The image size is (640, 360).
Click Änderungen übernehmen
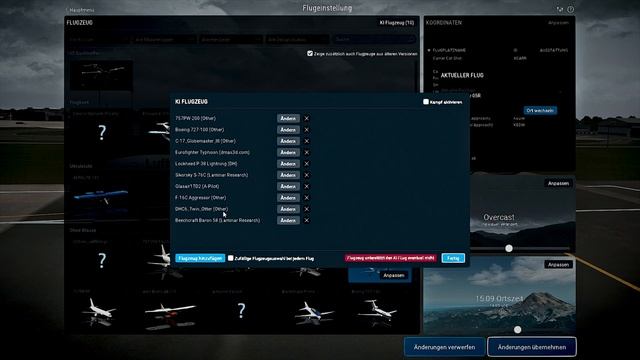pos(532,347)
